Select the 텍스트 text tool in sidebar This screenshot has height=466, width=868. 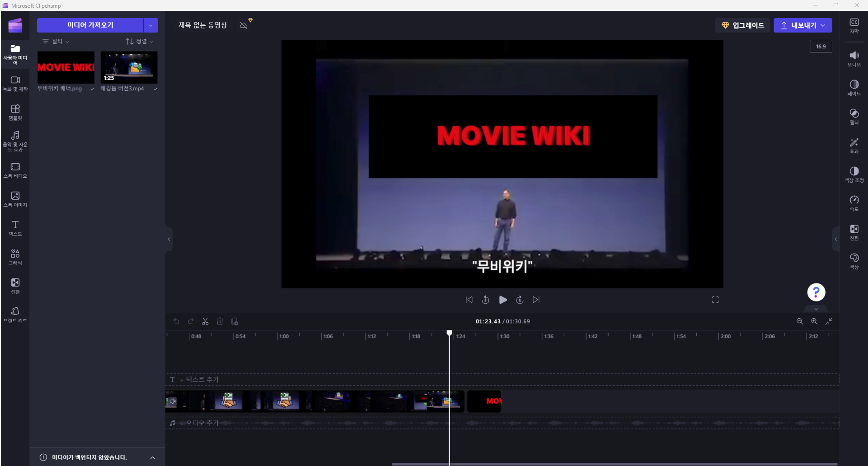click(15, 228)
